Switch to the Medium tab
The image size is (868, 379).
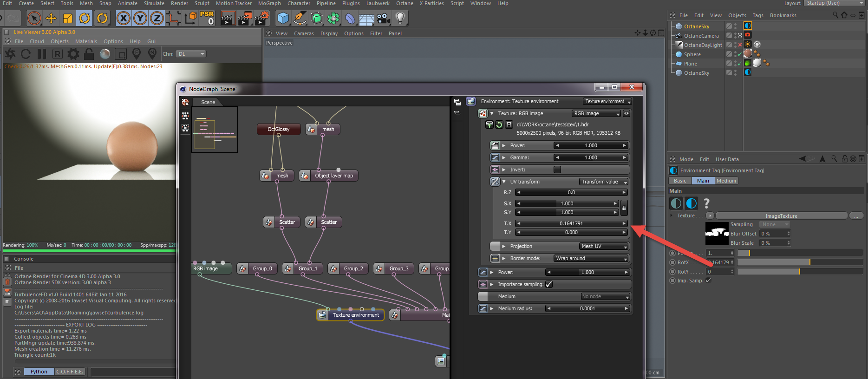(726, 181)
